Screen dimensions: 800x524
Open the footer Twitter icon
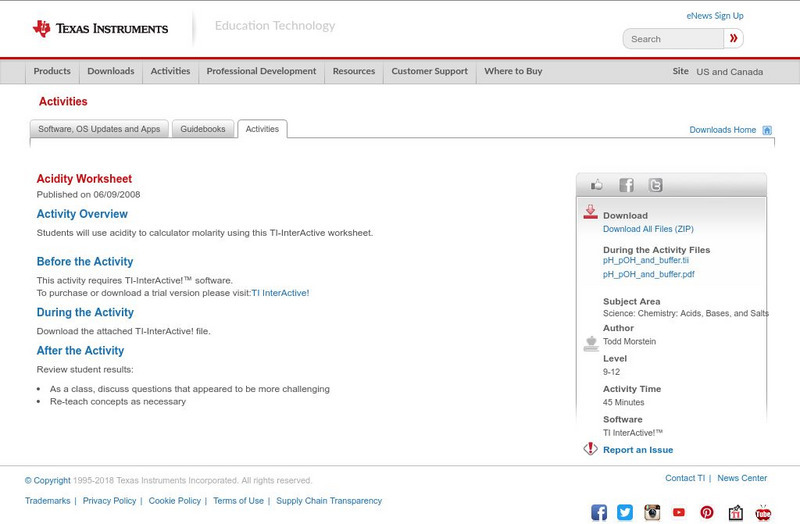625,512
